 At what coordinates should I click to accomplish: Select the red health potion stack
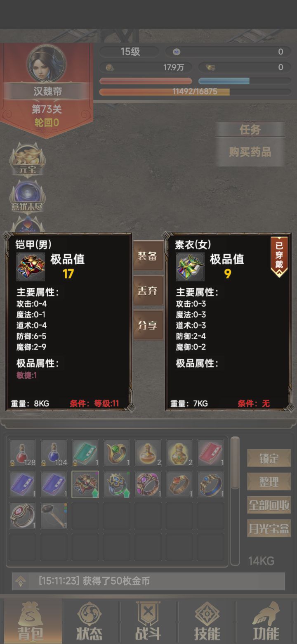[x=23, y=453]
